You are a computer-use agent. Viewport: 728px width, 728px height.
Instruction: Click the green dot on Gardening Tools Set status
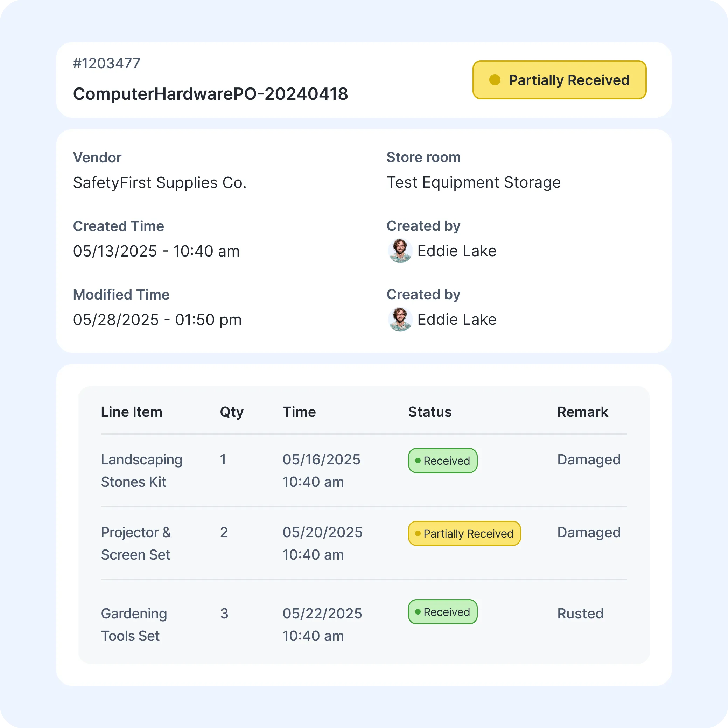[418, 612]
